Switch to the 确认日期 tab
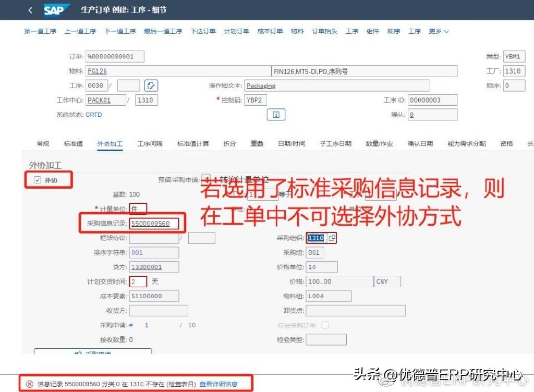The image size is (534, 392). click(420, 143)
